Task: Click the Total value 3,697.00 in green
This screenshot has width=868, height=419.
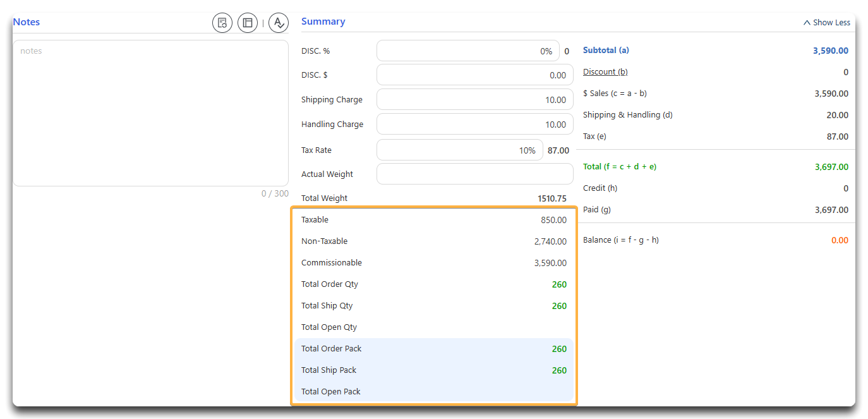Action: (x=832, y=167)
